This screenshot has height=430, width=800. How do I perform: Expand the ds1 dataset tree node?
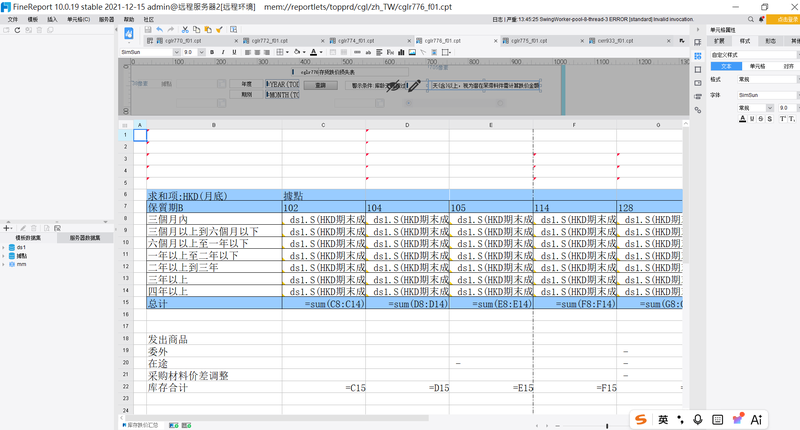click(x=5, y=247)
